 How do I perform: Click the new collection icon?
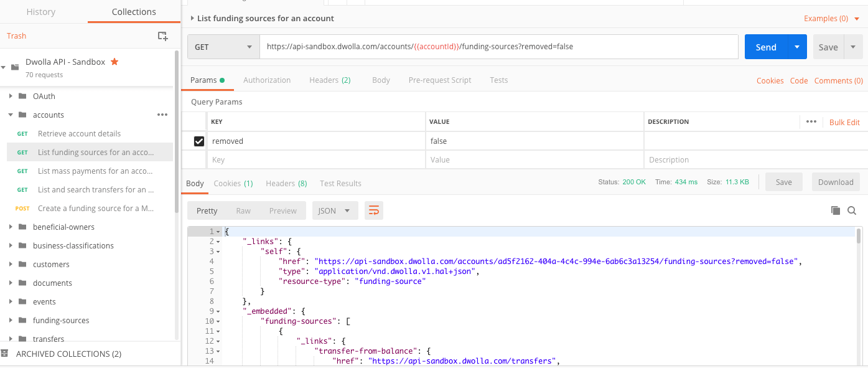pyautogui.click(x=162, y=36)
